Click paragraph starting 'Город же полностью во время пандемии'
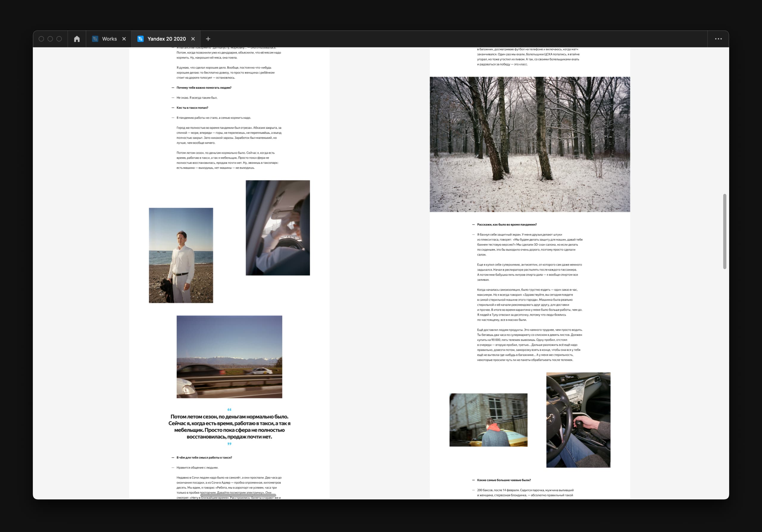The height and width of the screenshot is (532, 762). [229, 135]
